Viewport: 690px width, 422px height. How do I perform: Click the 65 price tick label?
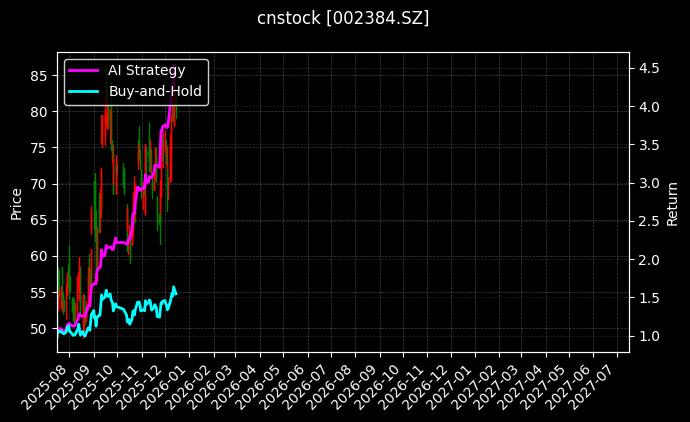point(40,220)
